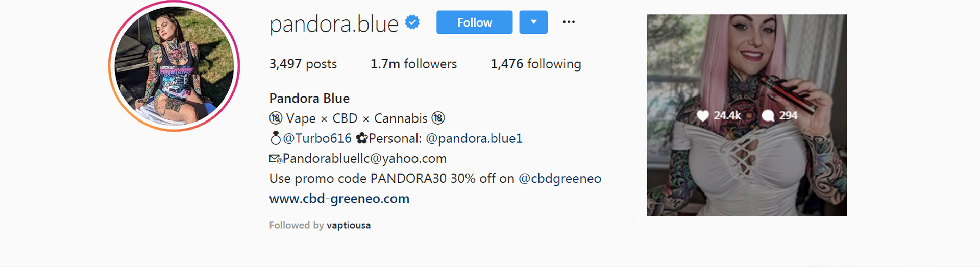Click the comment bubble icon on post
The image size is (980, 267).
point(768,116)
